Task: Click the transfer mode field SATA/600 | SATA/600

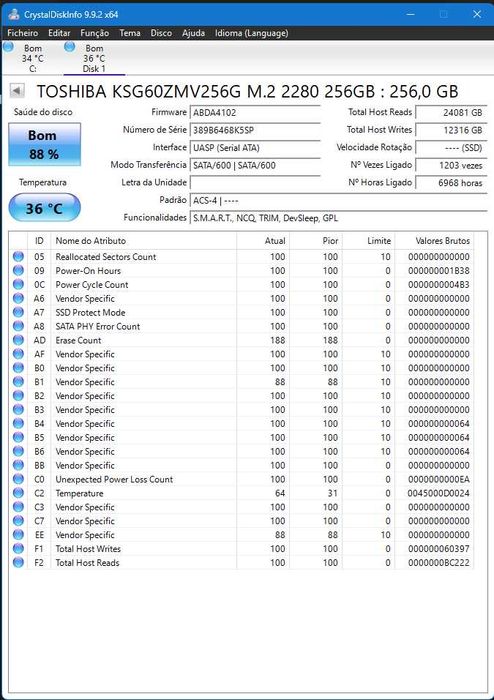Action: pyautogui.click(x=255, y=165)
